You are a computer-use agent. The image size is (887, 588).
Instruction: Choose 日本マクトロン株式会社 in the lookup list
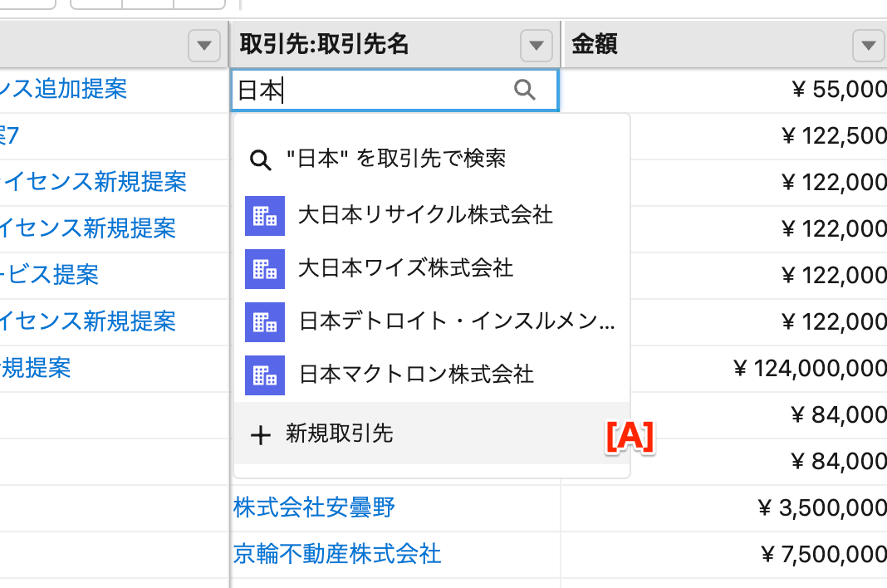(416, 375)
